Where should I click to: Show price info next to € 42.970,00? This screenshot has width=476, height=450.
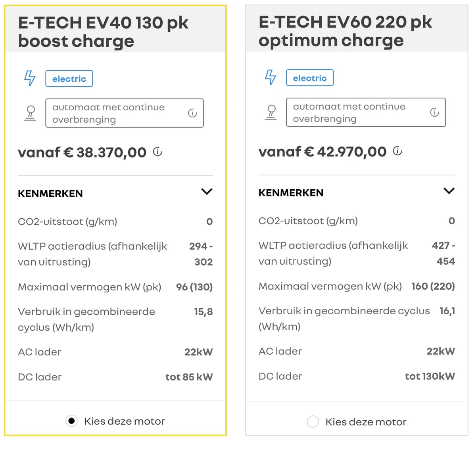click(397, 151)
